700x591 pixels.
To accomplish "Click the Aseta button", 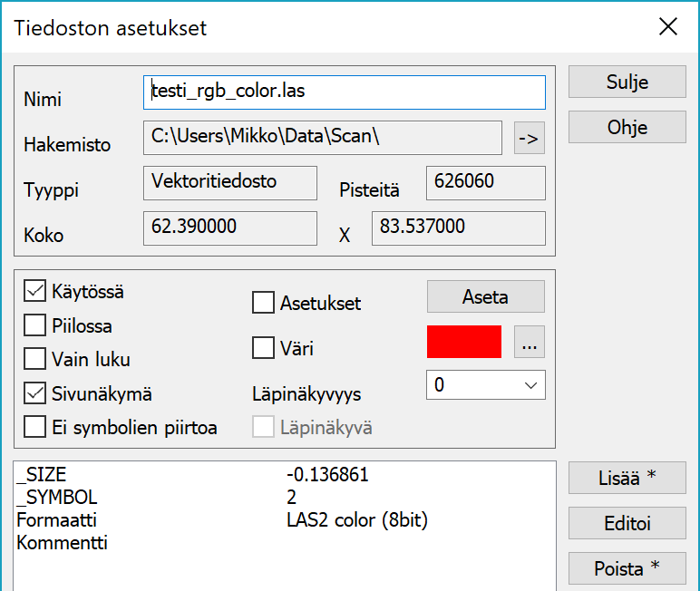I will 485,296.
